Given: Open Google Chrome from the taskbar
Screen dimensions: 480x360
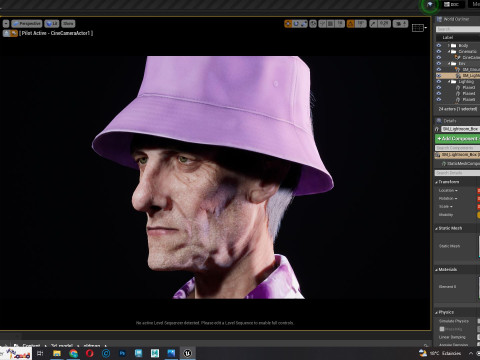Looking at the screenshot, I should [73, 353].
